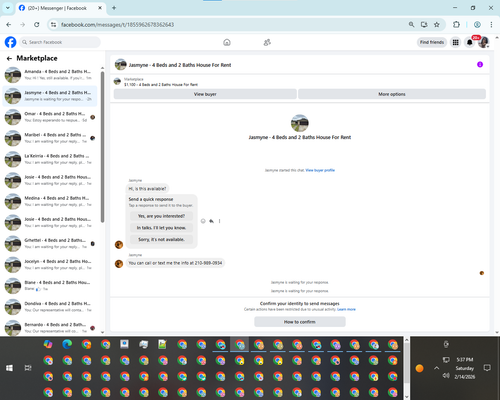
Task: Open the La'Keirria conversation
Action: pos(50,159)
